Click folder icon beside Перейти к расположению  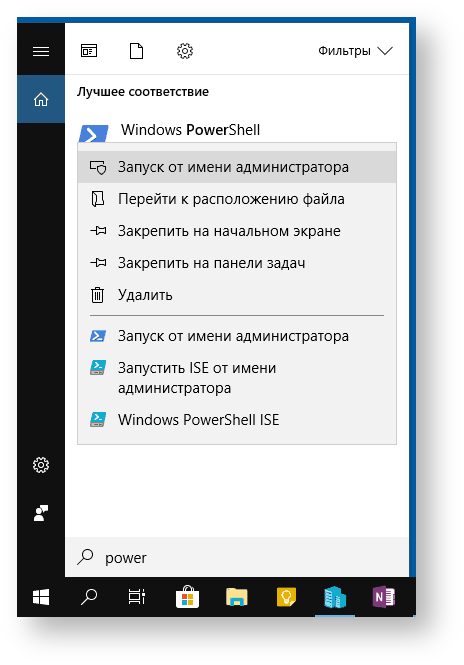[x=98, y=199]
